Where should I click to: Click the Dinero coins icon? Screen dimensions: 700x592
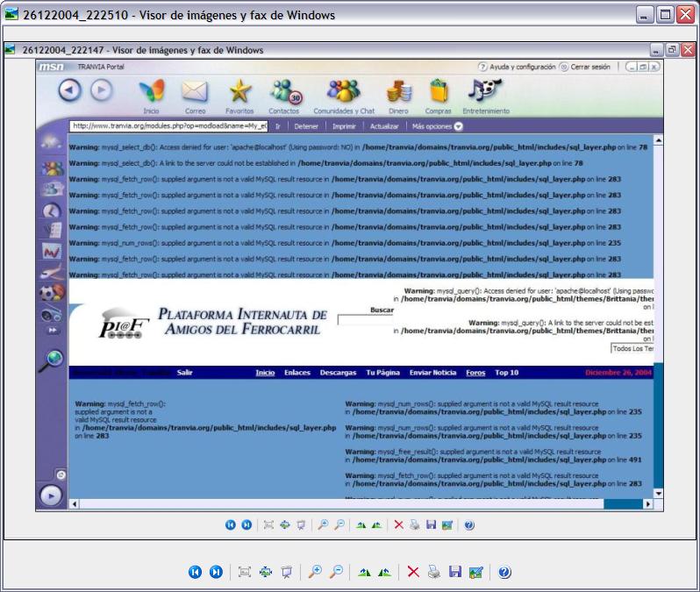point(398,92)
